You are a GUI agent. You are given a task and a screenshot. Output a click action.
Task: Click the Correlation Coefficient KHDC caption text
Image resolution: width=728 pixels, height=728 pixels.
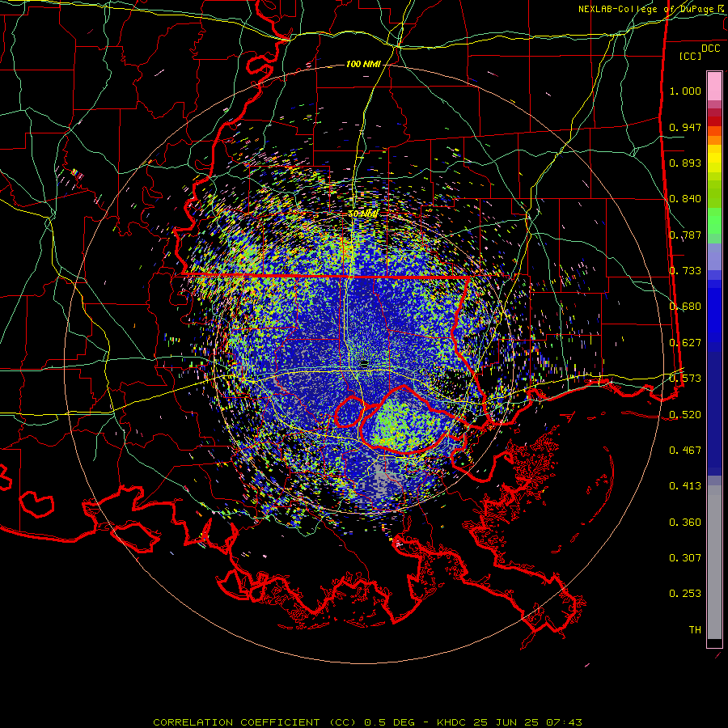pos(367,722)
